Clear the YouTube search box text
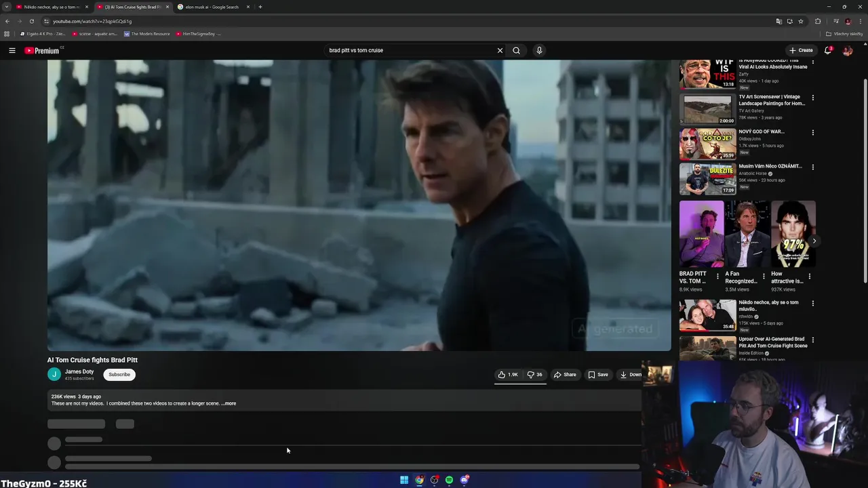Image resolution: width=868 pixels, height=488 pixels. click(x=500, y=50)
